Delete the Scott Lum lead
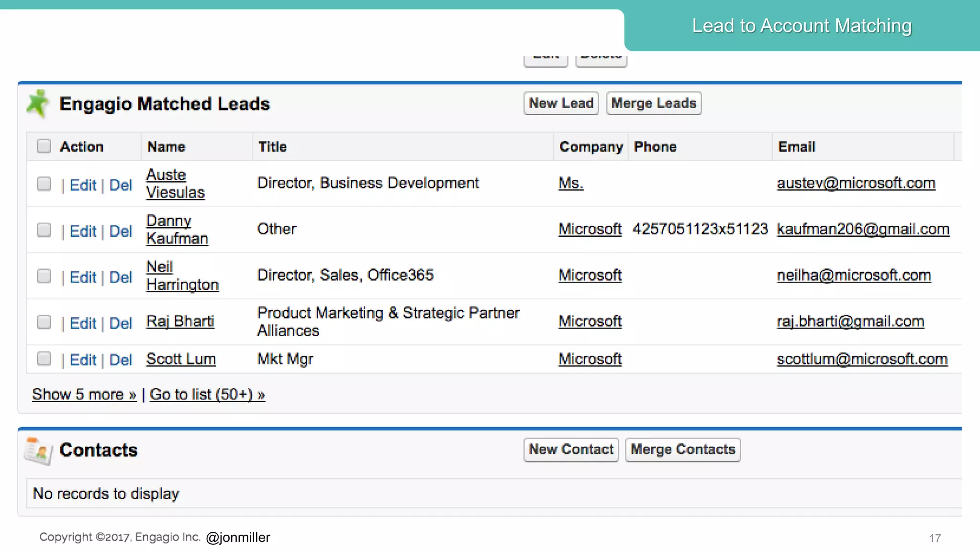The image size is (980, 551). tap(121, 360)
